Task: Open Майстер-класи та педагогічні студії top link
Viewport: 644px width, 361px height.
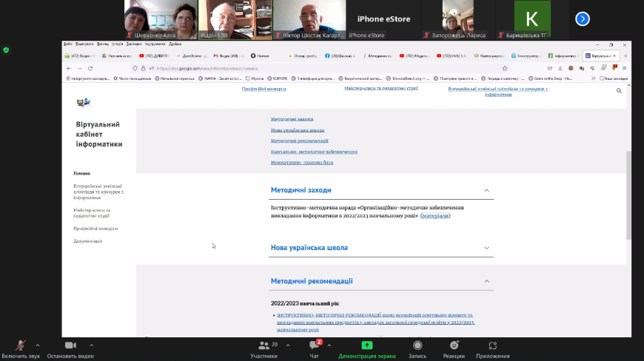Action: point(381,88)
